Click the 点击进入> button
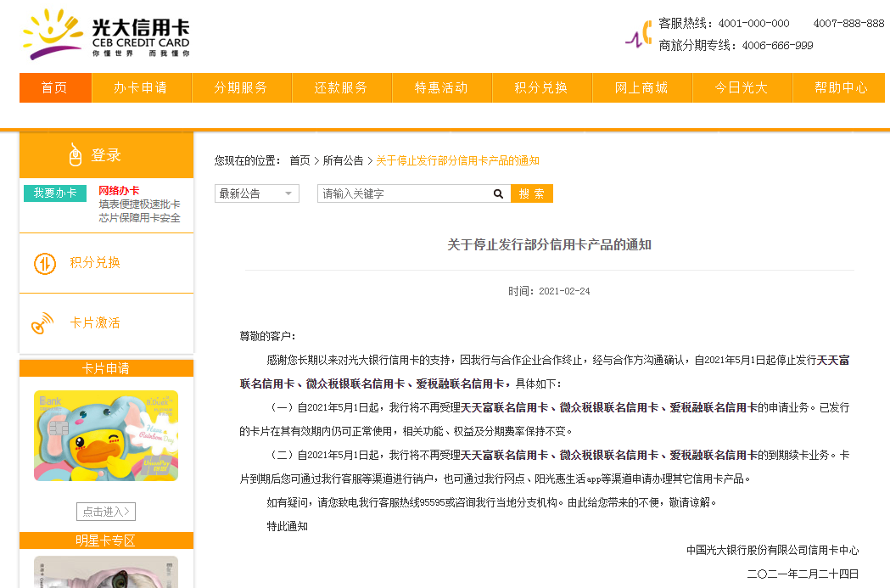The width and height of the screenshot is (890, 588). tap(106, 512)
